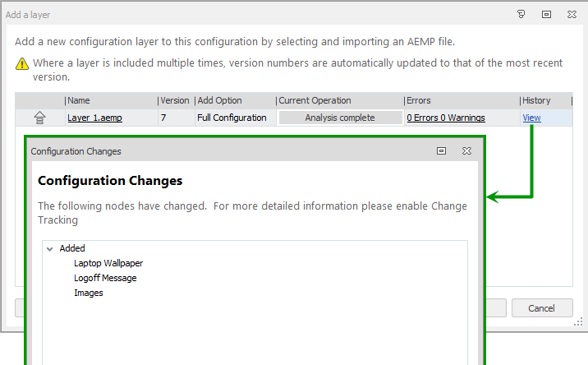Image resolution: width=588 pixels, height=365 pixels.
Task: Open the Full Configuration add option cell
Action: pyautogui.click(x=232, y=118)
